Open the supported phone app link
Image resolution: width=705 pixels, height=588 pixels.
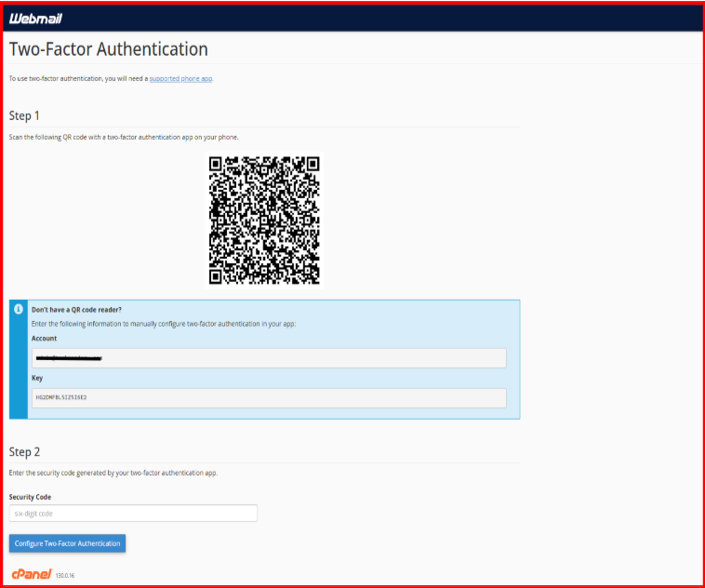click(x=180, y=78)
